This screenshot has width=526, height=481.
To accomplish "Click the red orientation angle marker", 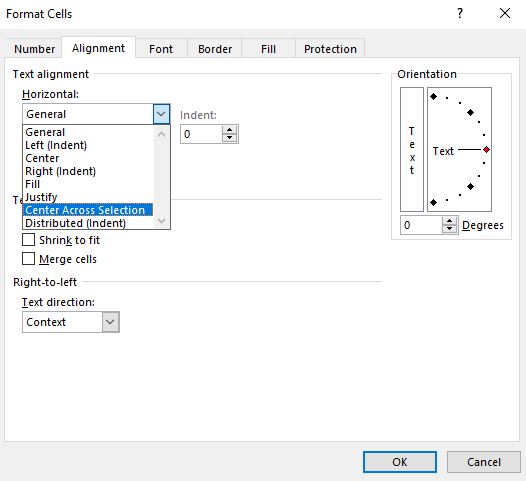I will tap(486, 150).
